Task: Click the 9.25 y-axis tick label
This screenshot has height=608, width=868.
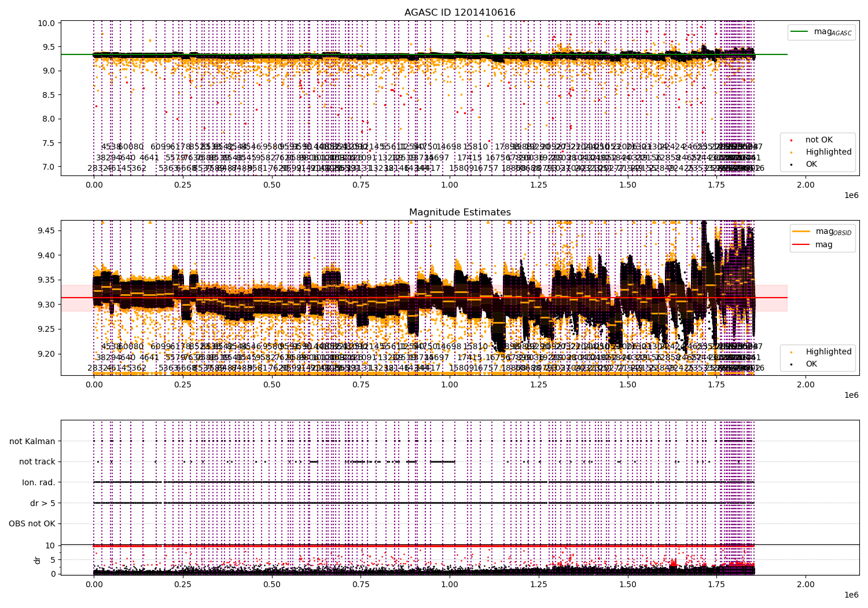Action: 46,329
